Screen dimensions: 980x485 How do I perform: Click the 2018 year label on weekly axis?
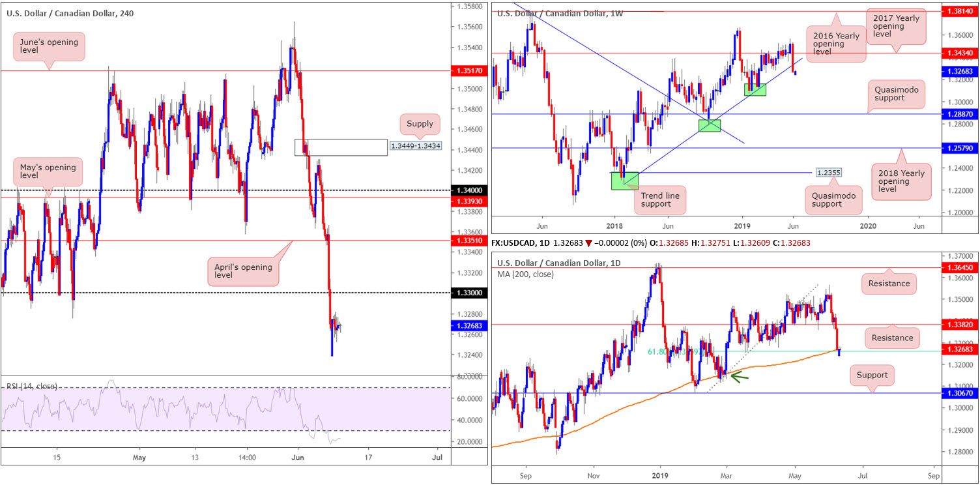(614, 225)
